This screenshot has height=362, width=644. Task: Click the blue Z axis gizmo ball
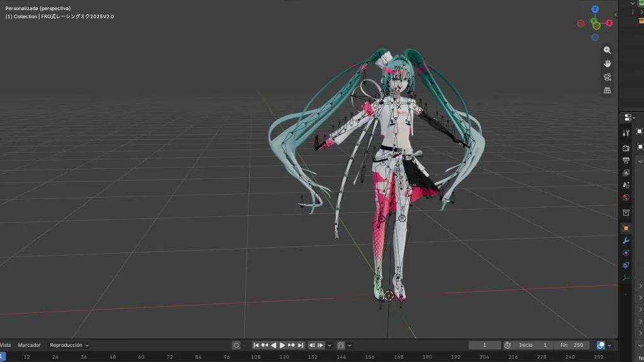pos(595,9)
